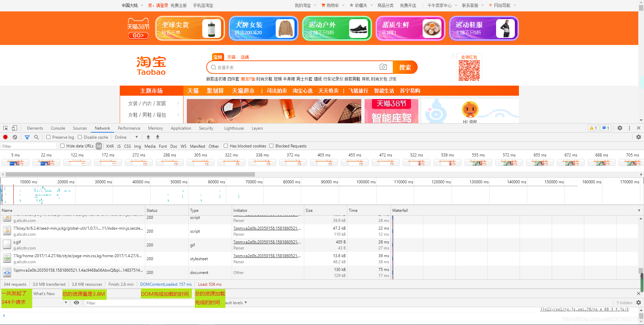Enable Disable cache checkbox
Screen dimensions: 644x325
click(x=80, y=137)
